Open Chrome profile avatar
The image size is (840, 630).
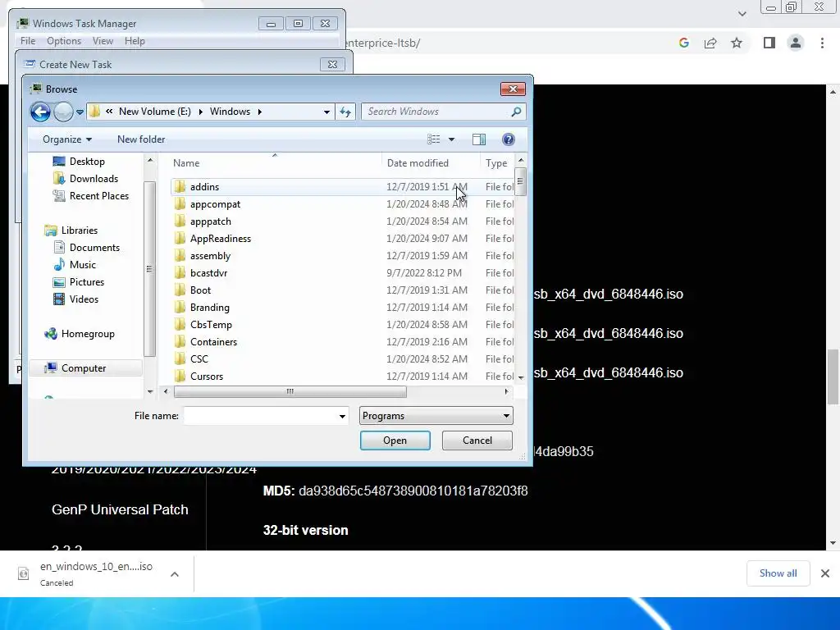coord(796,43)
